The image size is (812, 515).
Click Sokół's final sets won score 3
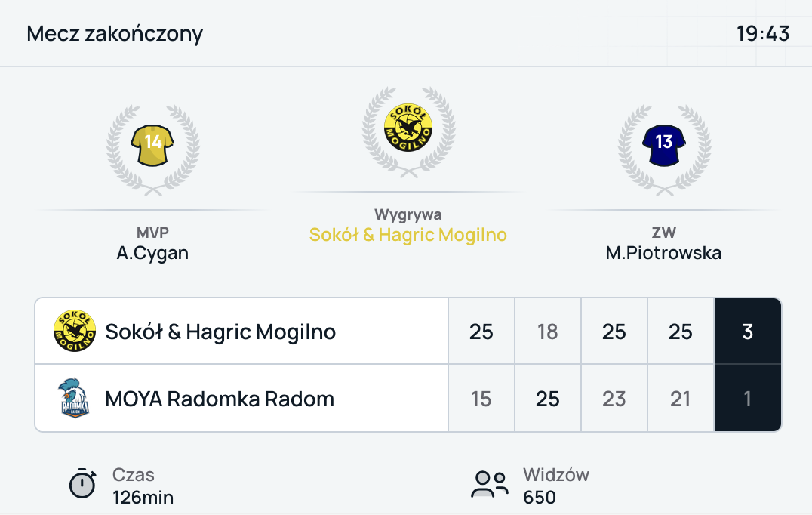[x=747, y=332]
